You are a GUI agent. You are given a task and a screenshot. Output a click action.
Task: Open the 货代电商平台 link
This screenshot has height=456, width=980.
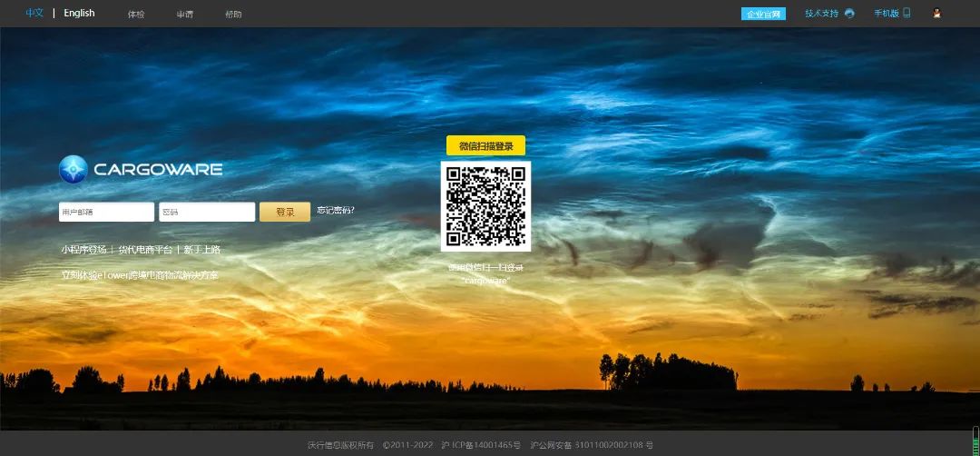click(x=145, y=250)
